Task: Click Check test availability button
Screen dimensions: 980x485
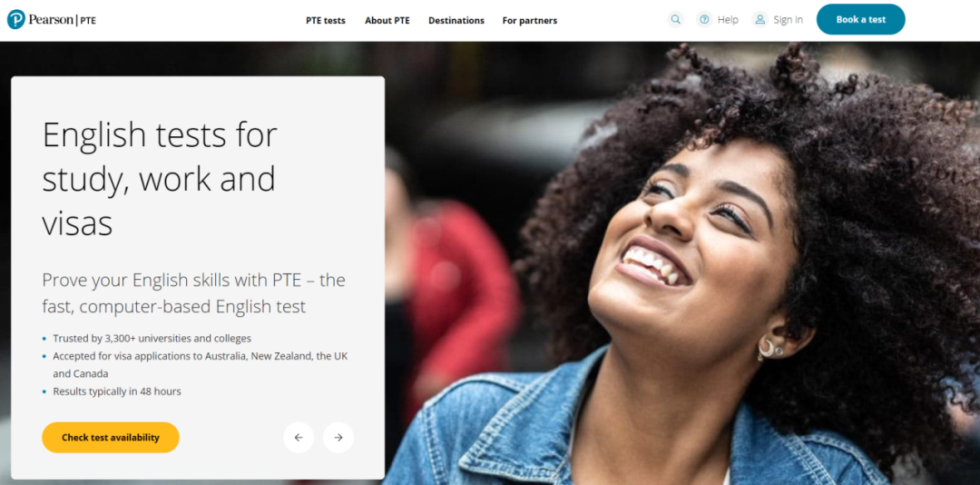Action: [x=111, y=438]
